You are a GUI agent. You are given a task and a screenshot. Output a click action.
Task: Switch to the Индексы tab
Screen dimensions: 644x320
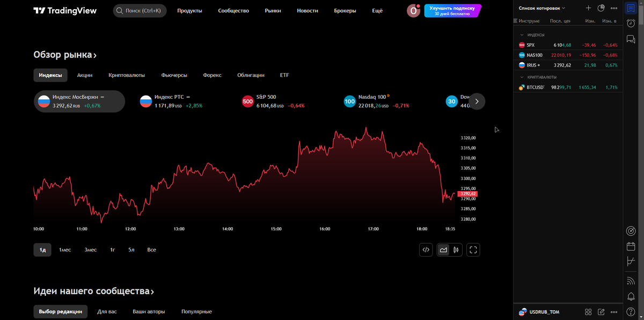pos(50,75)
